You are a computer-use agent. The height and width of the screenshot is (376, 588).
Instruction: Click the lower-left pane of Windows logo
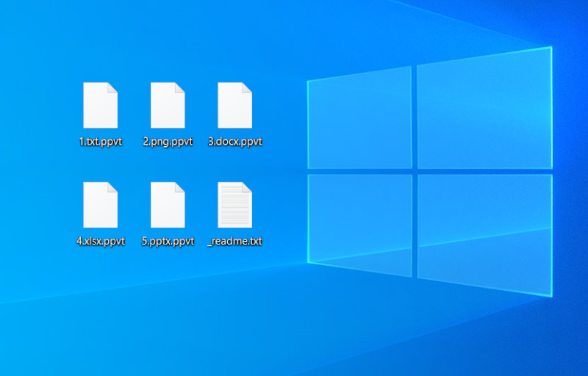(x=359, y=220)
